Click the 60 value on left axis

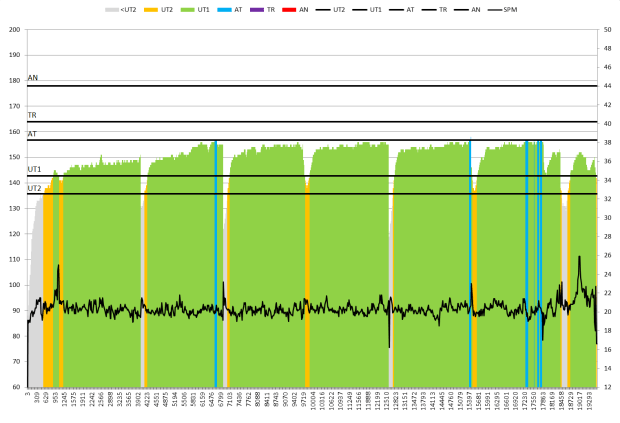click(16, 387)
